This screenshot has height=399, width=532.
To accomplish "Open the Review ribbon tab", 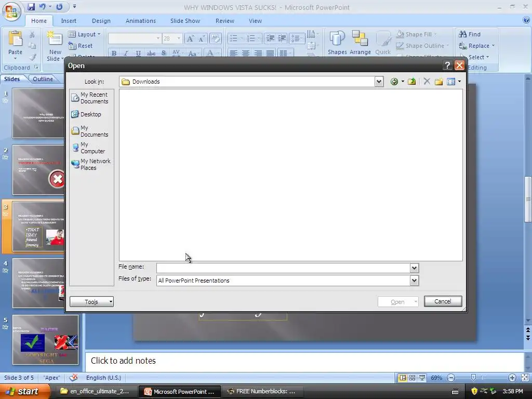I will coord(224,21).
